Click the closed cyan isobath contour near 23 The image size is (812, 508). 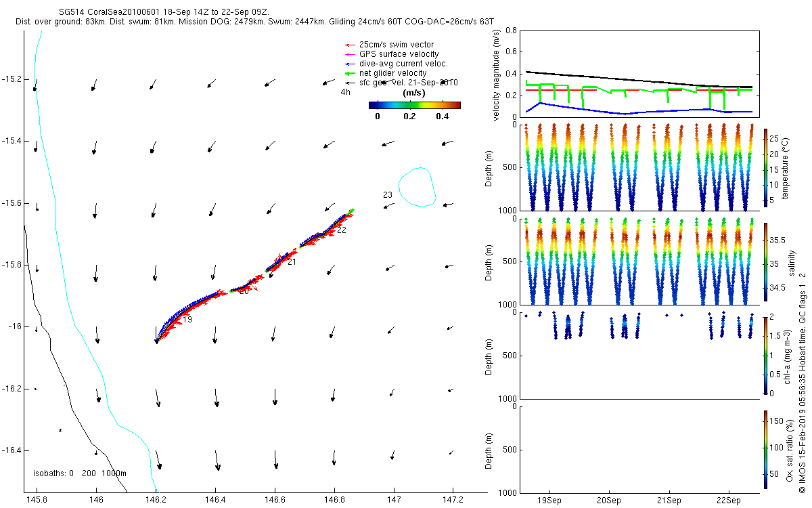416,186
